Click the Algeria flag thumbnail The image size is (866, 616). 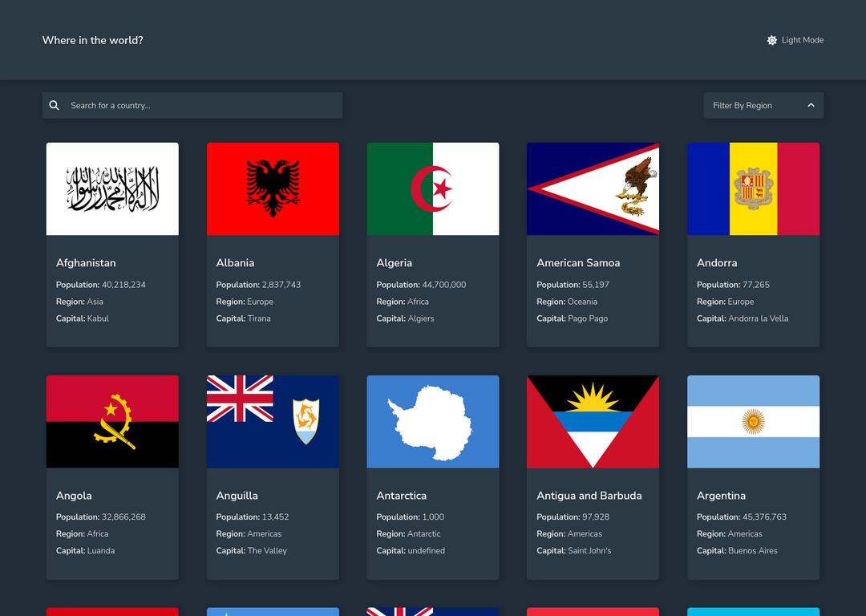(433, 189)
